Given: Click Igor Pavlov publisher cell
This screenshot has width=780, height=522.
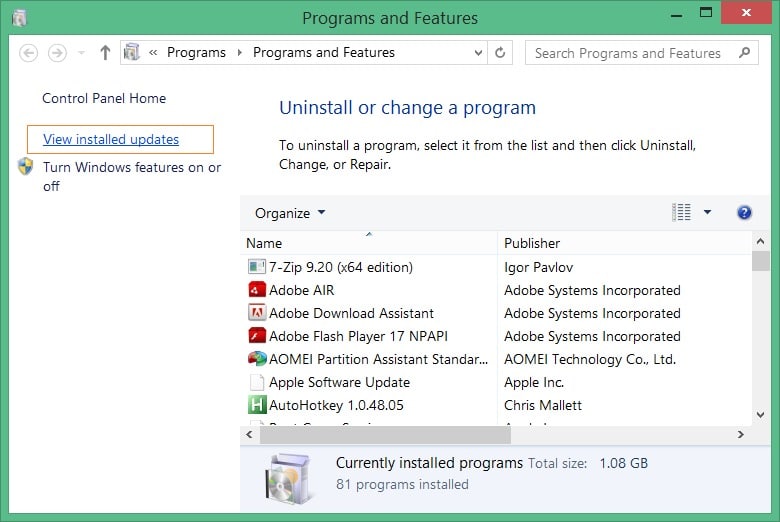Looking at the screenshot, I should coord(538,268).
